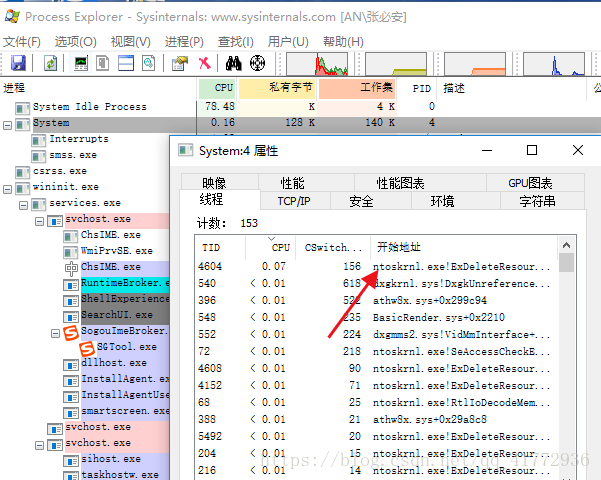Open the process Properties toolbar icon
The height and width of the screenshot is (480, 601).
pos(180,63)
